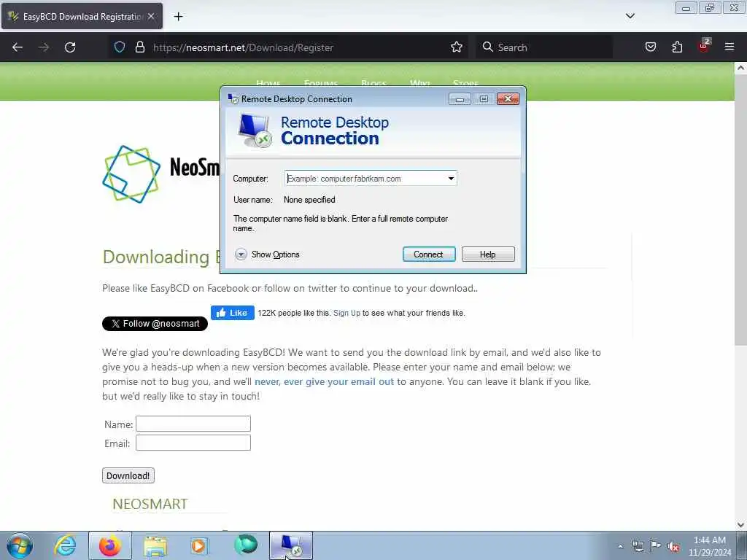
Task: Open Action Center flag tray icon
Action: [x=656, y=546]
